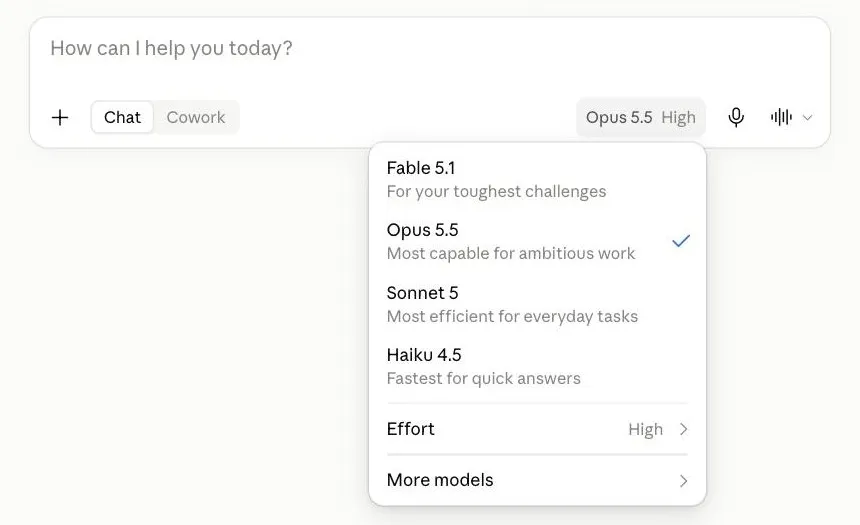Click the chevron arrow next to Effort

point(683,429)
